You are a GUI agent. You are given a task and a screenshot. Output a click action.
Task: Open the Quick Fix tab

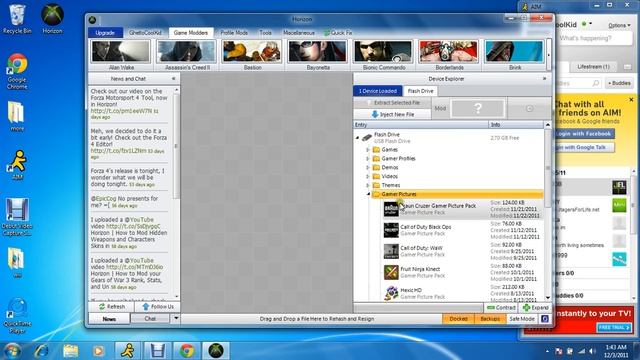click(x=338, y=33)
